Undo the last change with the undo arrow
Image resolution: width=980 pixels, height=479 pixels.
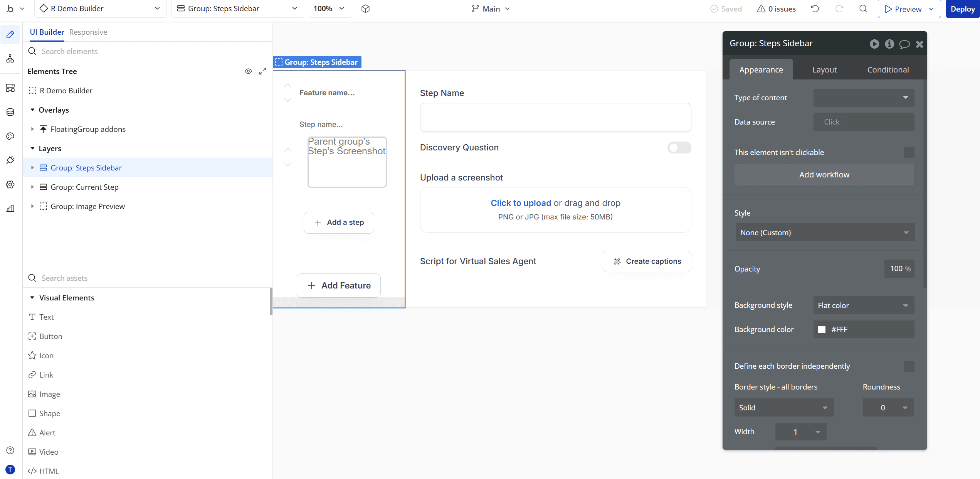(815, 8)
